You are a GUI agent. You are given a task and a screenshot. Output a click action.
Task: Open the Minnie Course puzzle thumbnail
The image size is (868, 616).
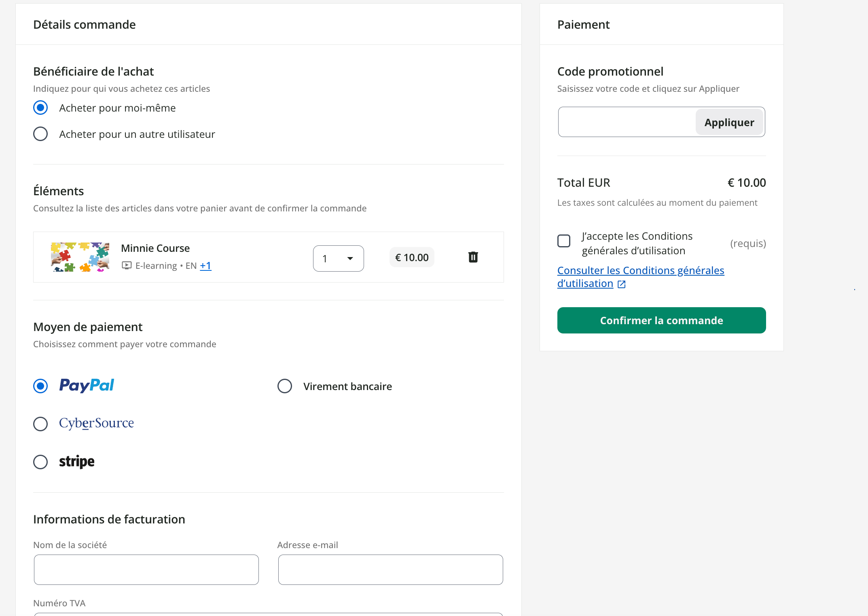(80, 257)
